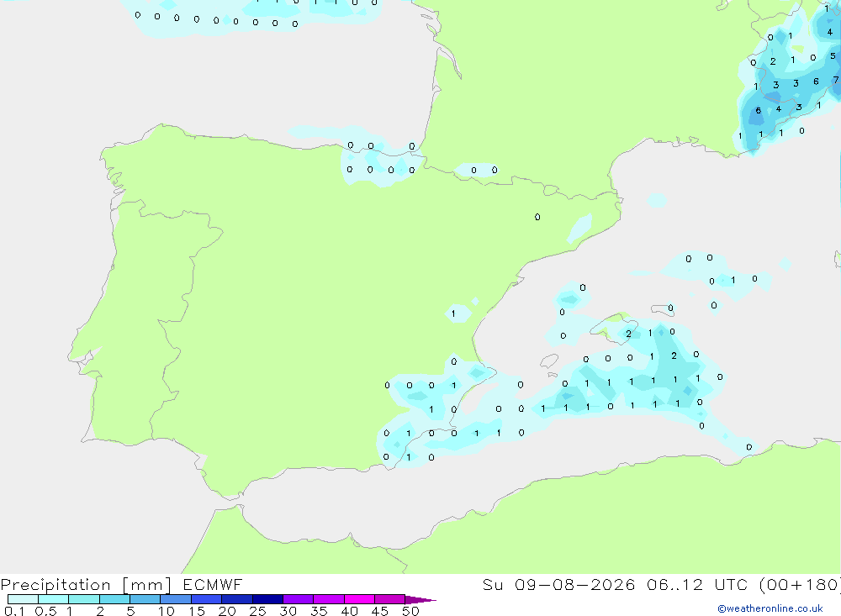Select the 30–35 mm purple swatch

coord(298,599)
